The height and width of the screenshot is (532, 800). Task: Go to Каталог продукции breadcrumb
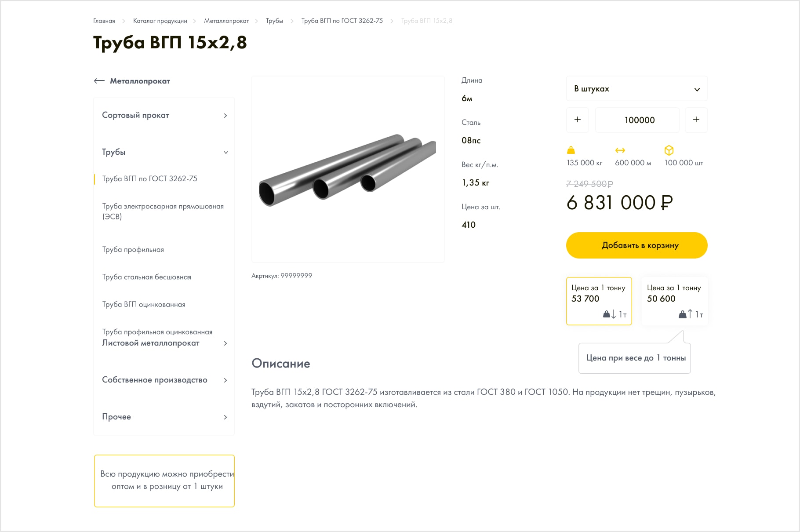[x=160, y=21]
